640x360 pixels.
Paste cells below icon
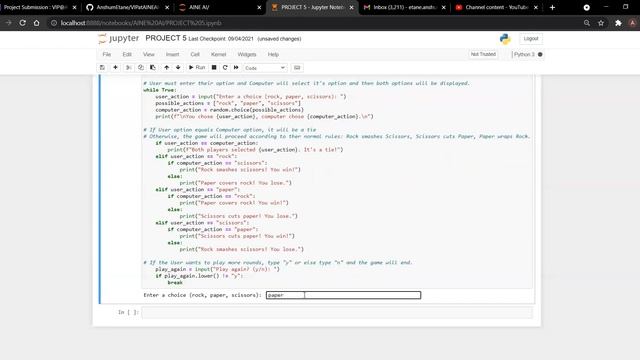153,68
